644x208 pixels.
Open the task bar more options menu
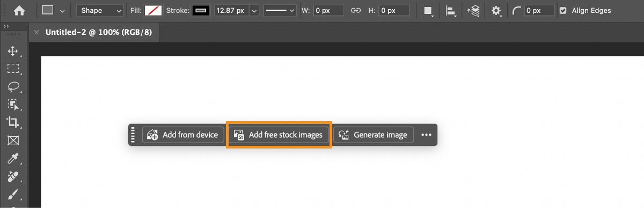(x=426, y=135)
